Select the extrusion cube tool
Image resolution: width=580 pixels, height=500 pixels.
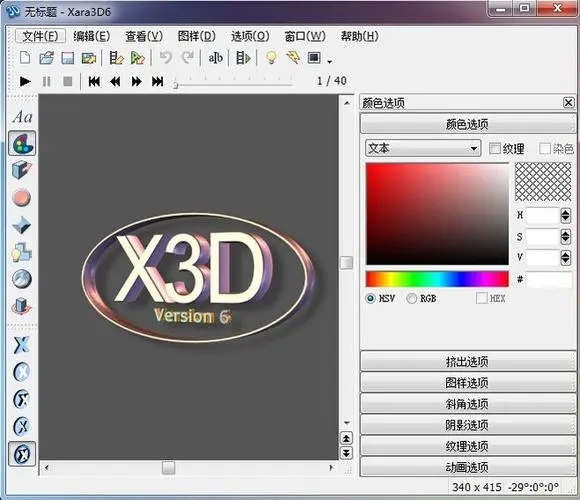pyautogui.click(x=22, y=170)
